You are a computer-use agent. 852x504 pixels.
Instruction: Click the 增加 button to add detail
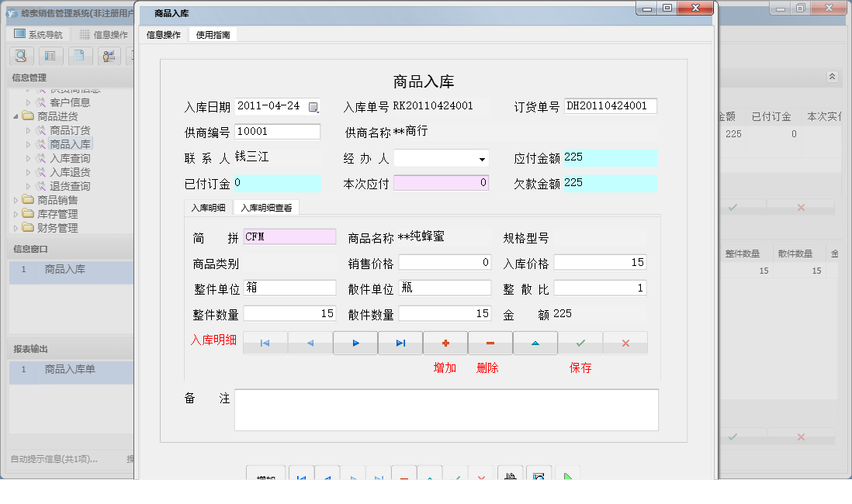click(x=445, y=342)
